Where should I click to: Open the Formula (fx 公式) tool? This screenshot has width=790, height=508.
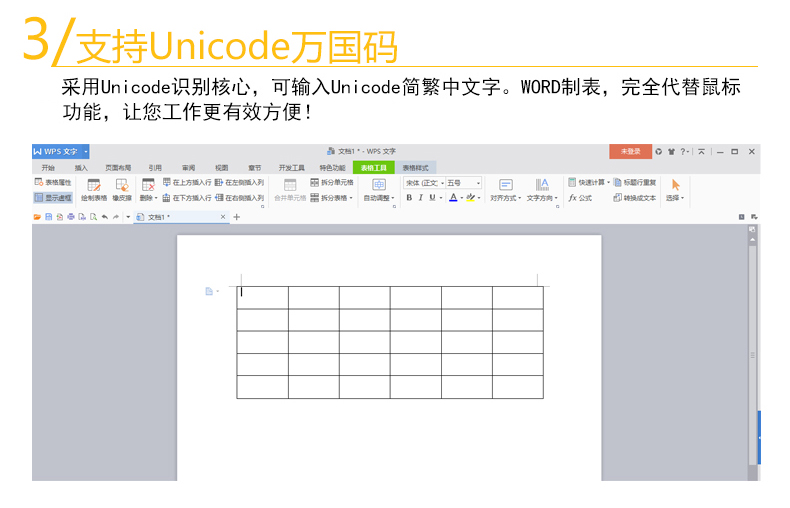point(580,198)
